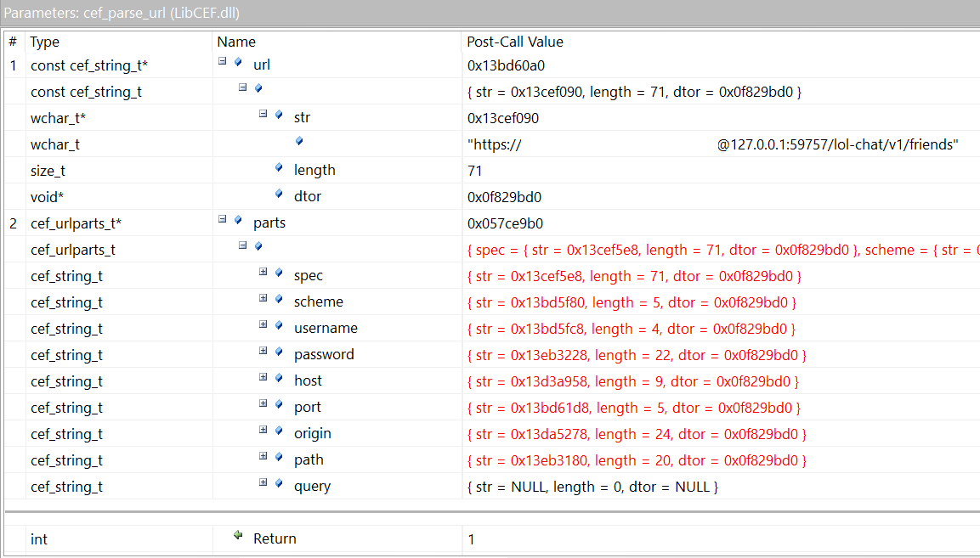This screenshot has width=980, height=558.
Task: Click the Name column header
Action: (236, 41)
